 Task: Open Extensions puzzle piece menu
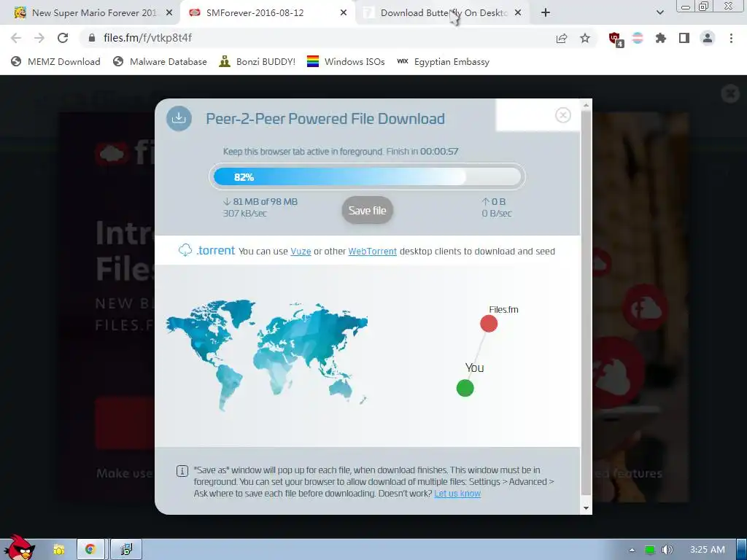point(661,38)
